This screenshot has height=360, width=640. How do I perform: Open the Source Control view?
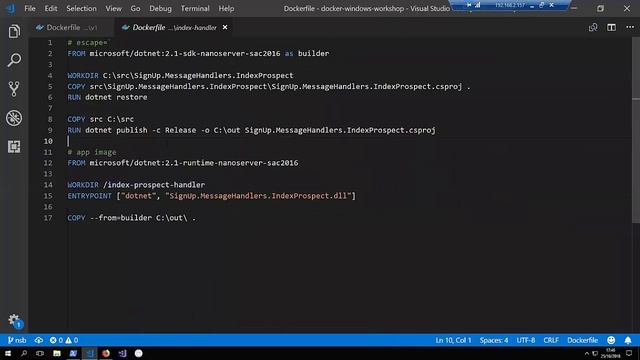coord(14,89)
